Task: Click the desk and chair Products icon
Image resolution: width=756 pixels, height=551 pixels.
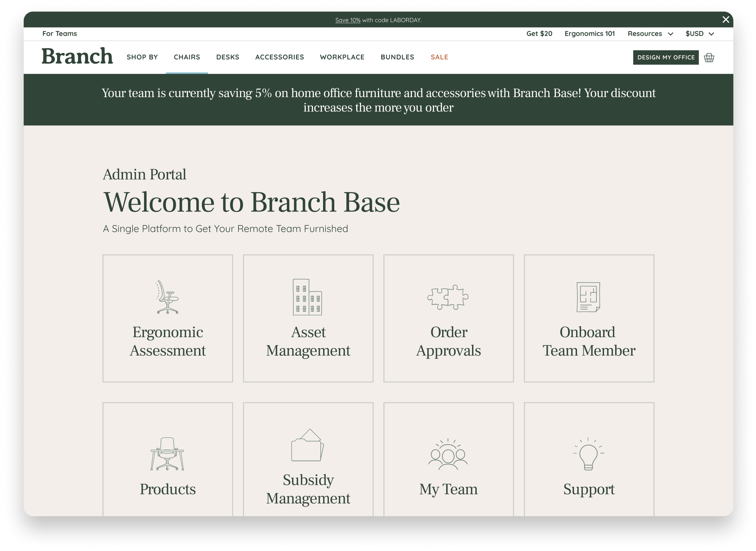Action: pyautogui.click(x=167, y=454)
